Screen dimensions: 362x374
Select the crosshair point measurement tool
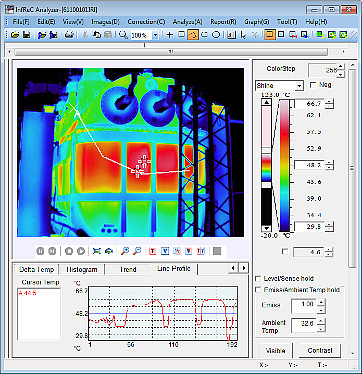click(170, 35)
